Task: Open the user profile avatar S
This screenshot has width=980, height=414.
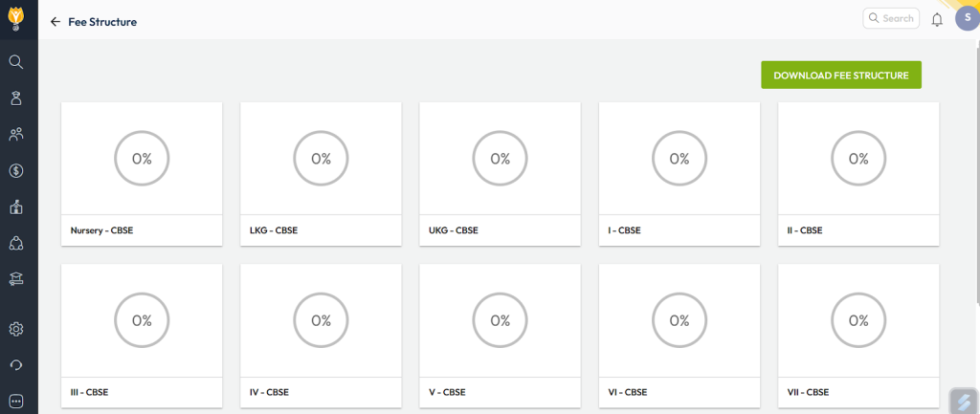Action: click(x=967, y=18)
